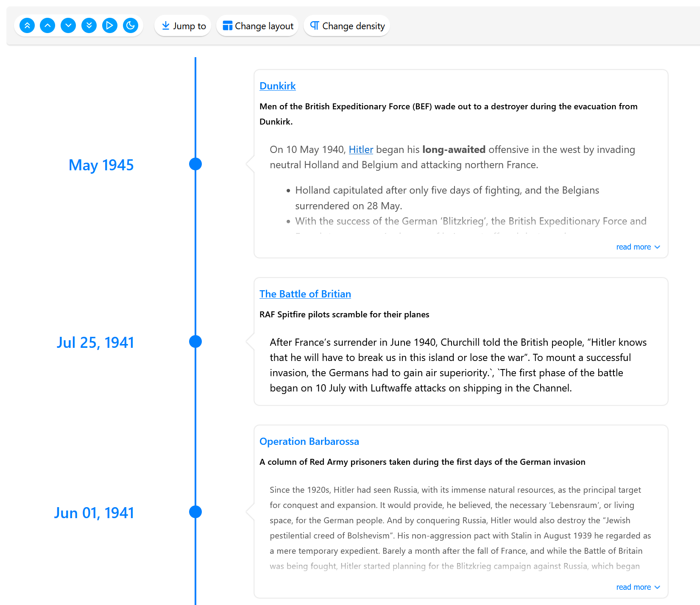Open the Change density menu

click(347, 26)
